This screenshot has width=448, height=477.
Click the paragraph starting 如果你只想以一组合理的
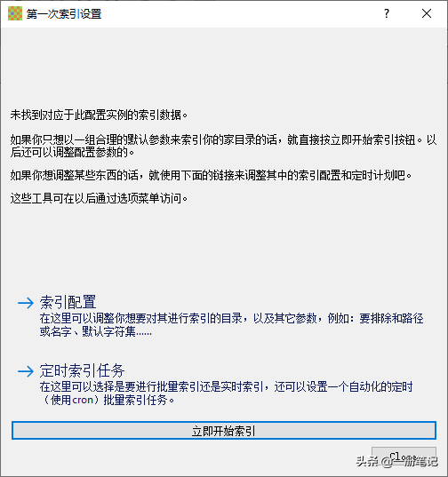point(224,146)
